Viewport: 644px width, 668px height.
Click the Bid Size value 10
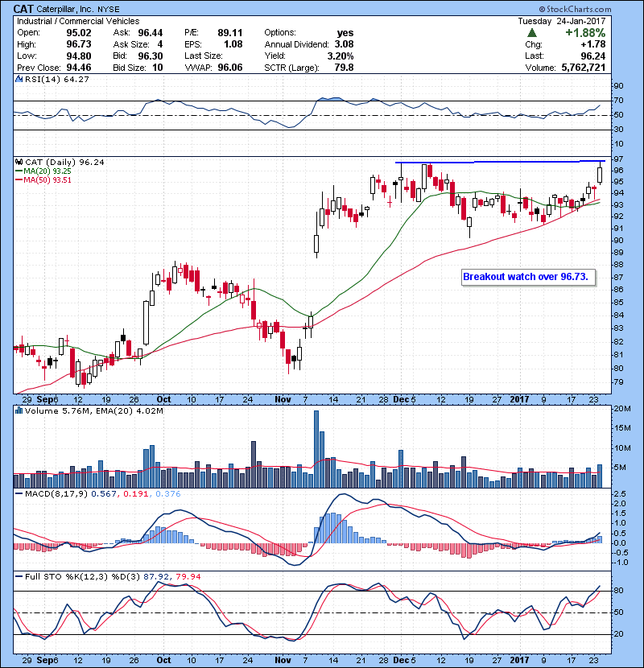point(157,68)
